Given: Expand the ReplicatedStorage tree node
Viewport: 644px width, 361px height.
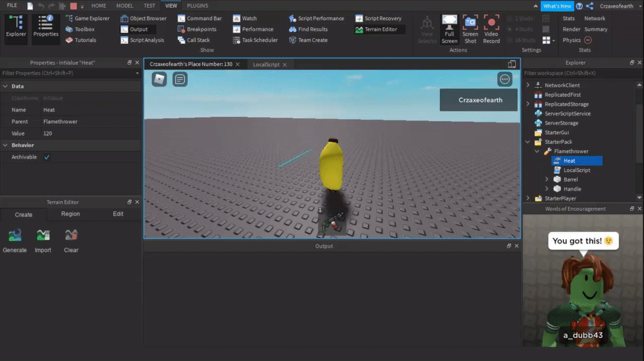Looking at the screenshot, I should [528, 104].
